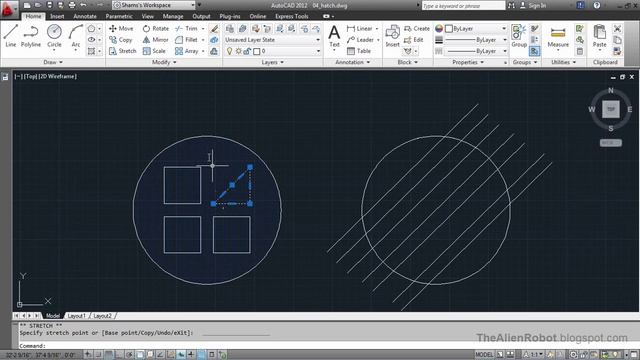Insert a Table annotation

[x=359, y=51]
